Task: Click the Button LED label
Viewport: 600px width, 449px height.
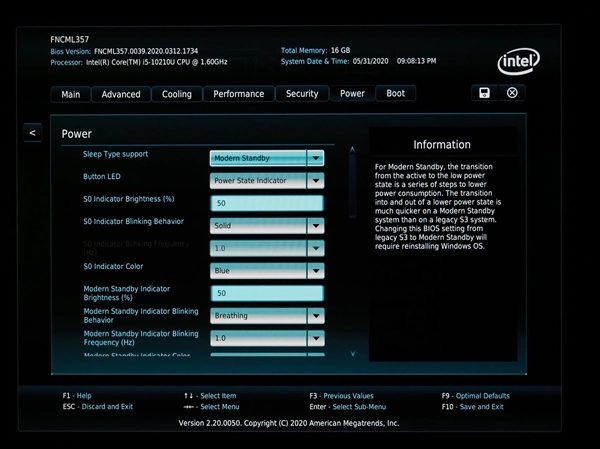Action: tap(102, 176)
